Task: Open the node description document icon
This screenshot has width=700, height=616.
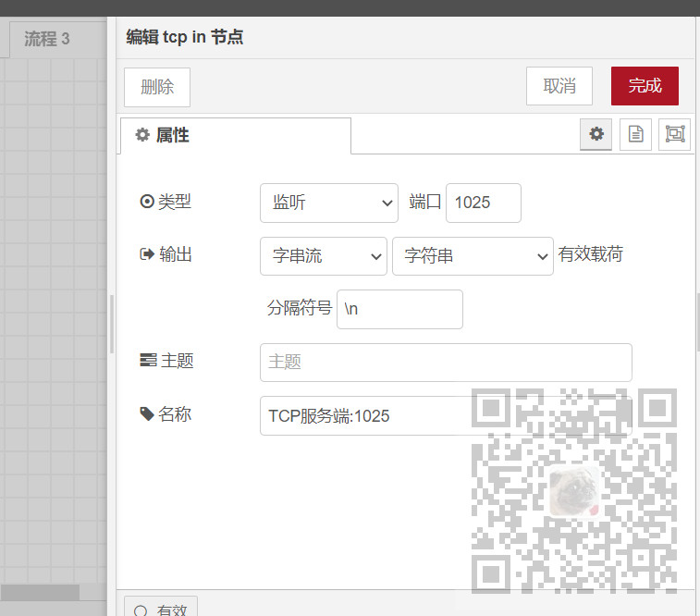Action: tap(635, 134)
